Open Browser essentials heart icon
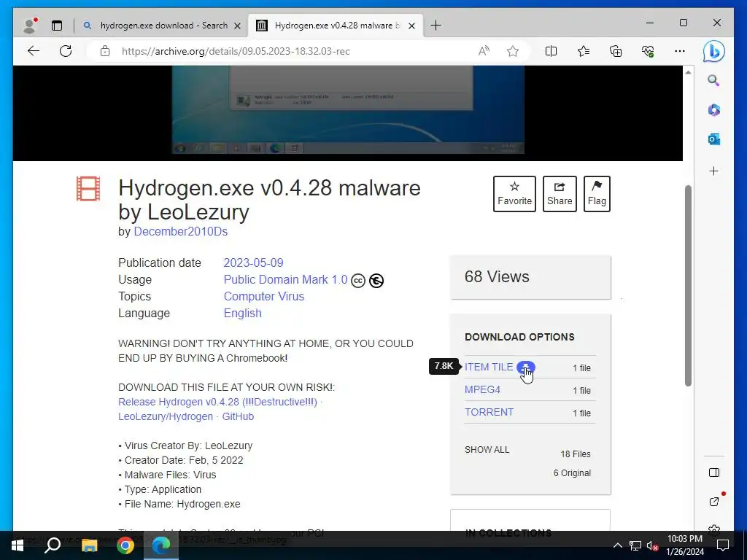This screenshot has height=560, width=747. point(648,51)
